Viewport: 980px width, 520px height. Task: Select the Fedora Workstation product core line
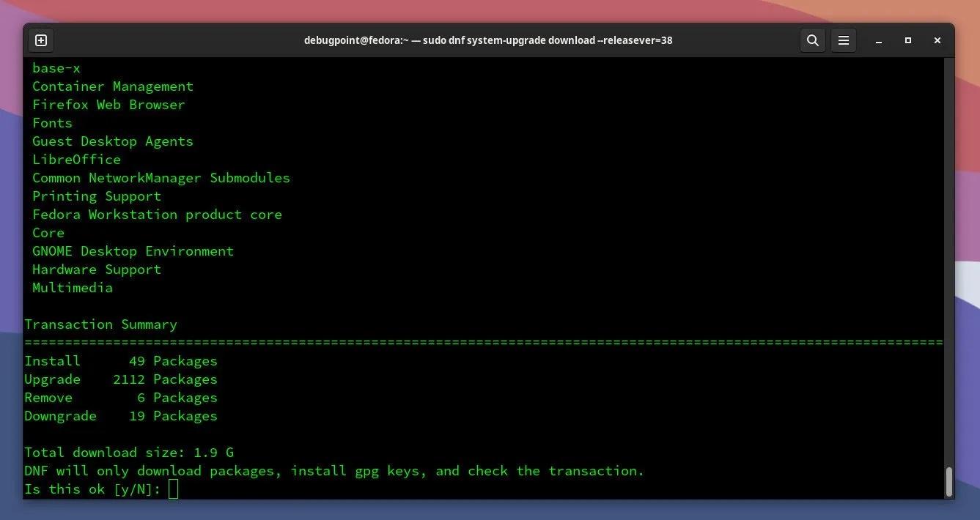pos(157,214)
